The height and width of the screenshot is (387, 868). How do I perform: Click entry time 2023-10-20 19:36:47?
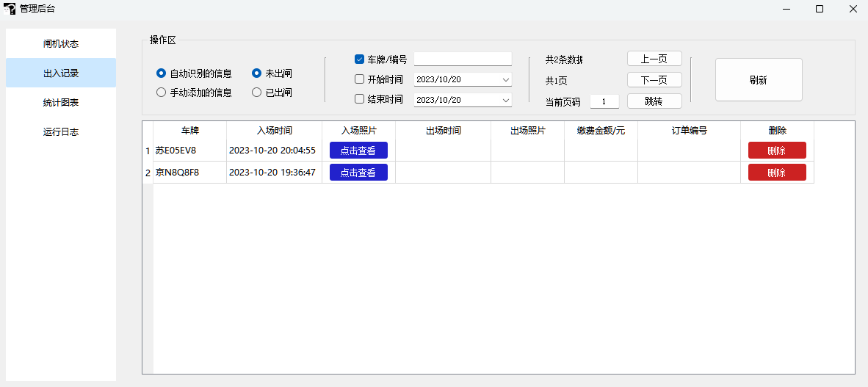click(x=274, y=172)
